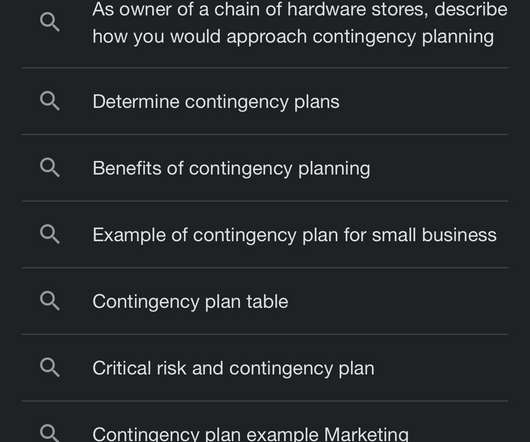This screenshot has width=530, height=442.
Task: Select the 'Contingency plan table' suggestion
Action: [x=265, y=301]
